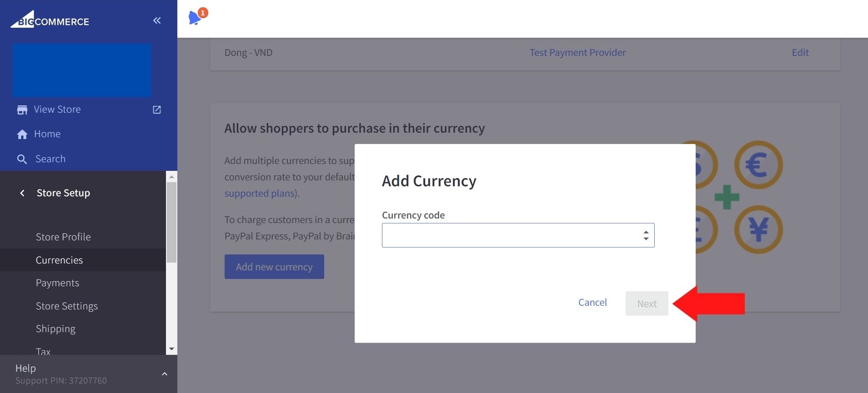Click the BigCommerce logo
868x393 pixels.
point(50,20)
